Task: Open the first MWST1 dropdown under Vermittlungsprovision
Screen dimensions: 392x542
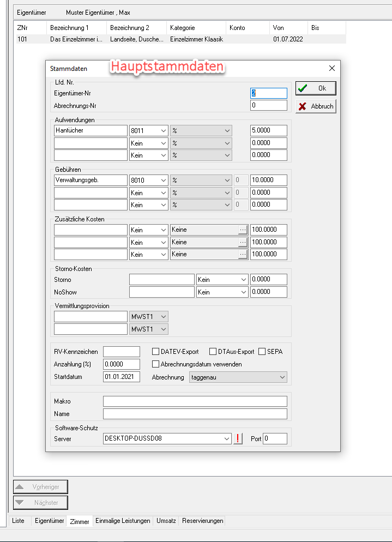Action: (149, 317)
